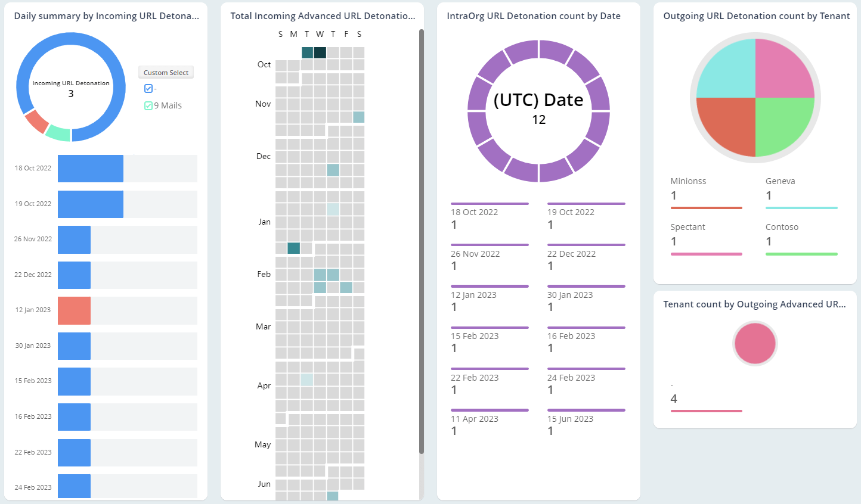
Task: Select the pink circle in Tenant count panel
Action: tap(755, 344)
